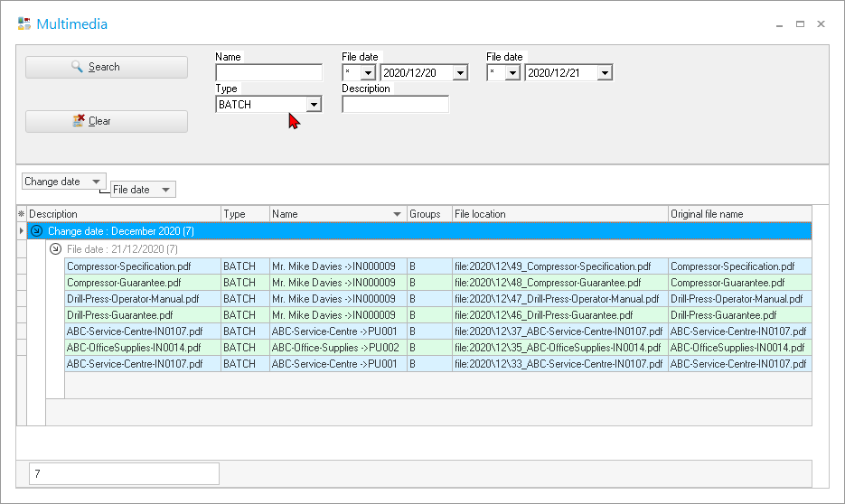845x504 pixels.
Task: Collapse the File date 21/12/2020 group
Action: (x=56, y=249)
